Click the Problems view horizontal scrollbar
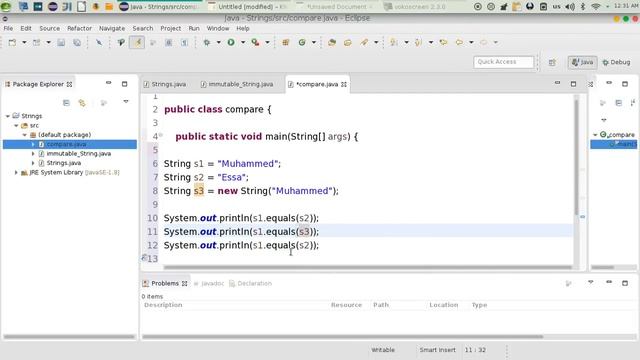Image resolution: width=640 pixels, height=360 pixels. coord(343,337)
